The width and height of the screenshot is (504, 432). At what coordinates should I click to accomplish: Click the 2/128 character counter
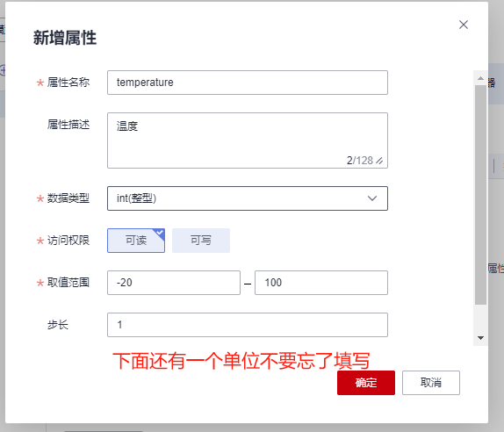[360, 161]
